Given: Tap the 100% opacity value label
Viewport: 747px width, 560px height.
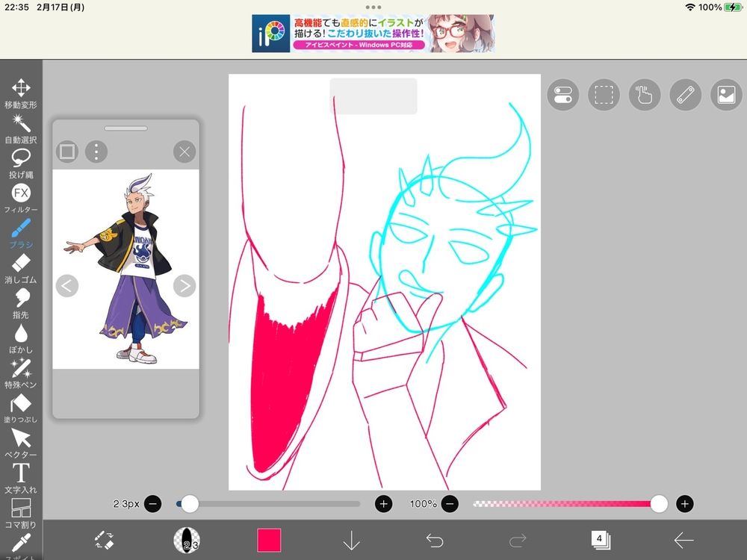Looking at the screenshot, I should [x=423, y=504].
